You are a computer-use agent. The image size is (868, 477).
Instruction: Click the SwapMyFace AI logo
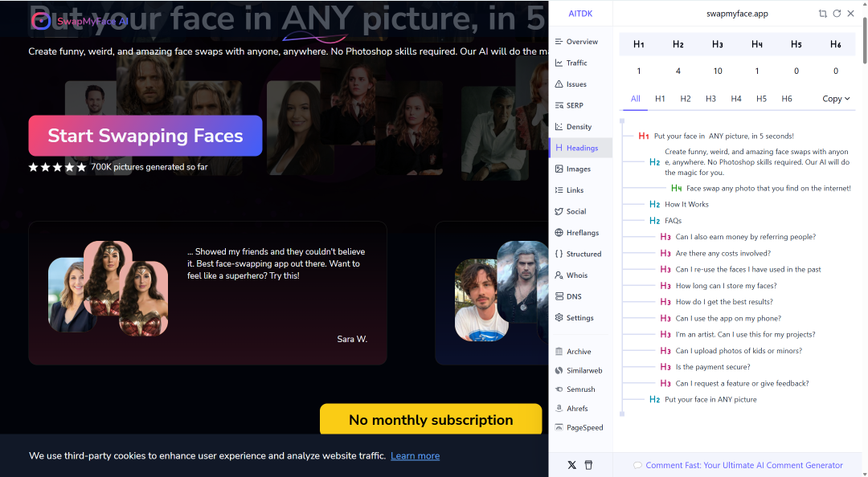80,21
